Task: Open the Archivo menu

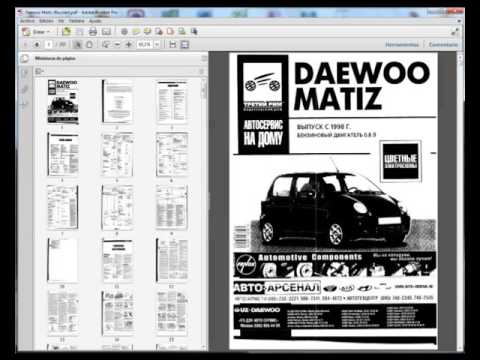Action: (27, 21)
